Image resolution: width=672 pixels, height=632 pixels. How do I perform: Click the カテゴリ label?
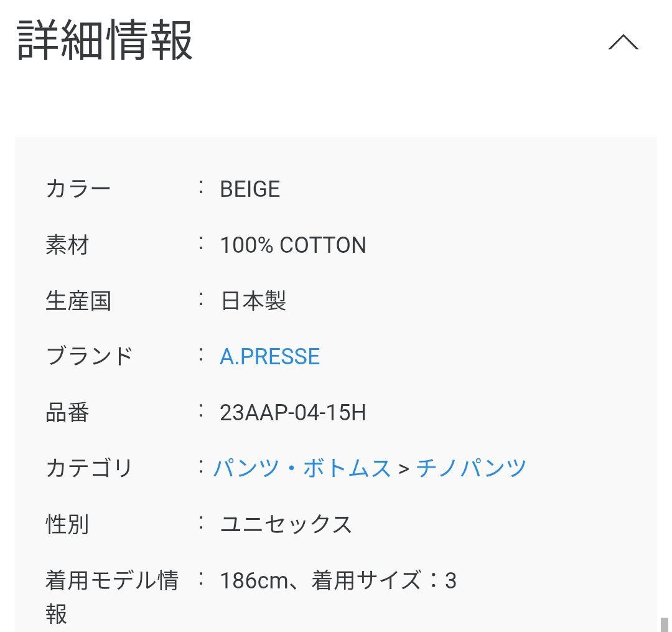(90, 468)
